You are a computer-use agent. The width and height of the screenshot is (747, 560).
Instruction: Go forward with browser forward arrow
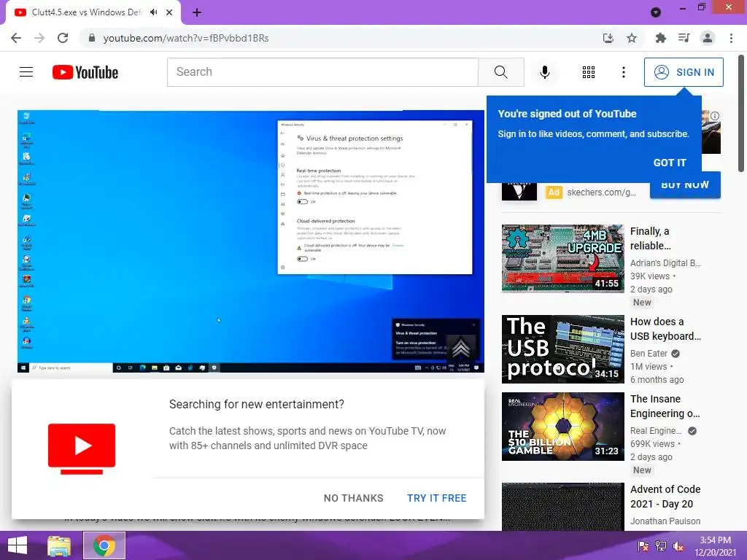pyautogui.click(x=39, y=38)
